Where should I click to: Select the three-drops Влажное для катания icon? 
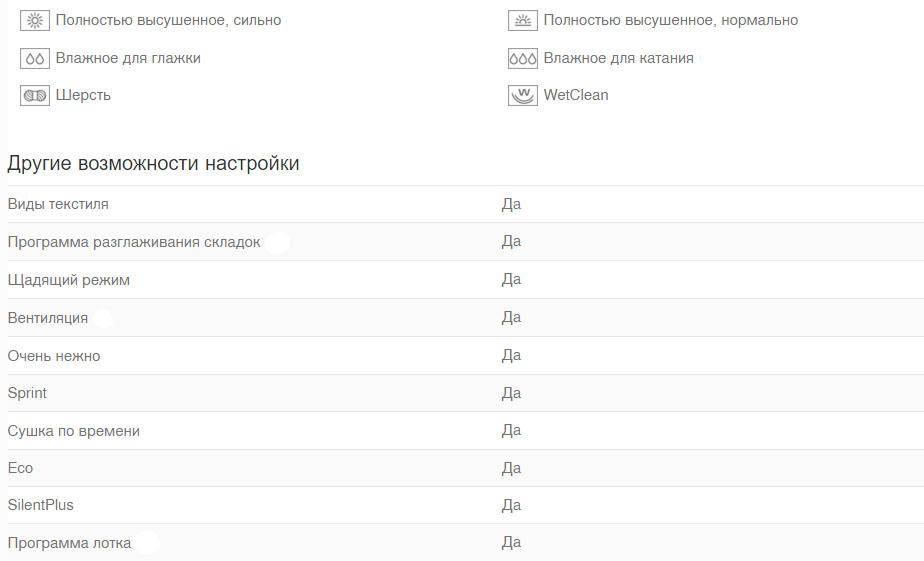click(523, 58)
